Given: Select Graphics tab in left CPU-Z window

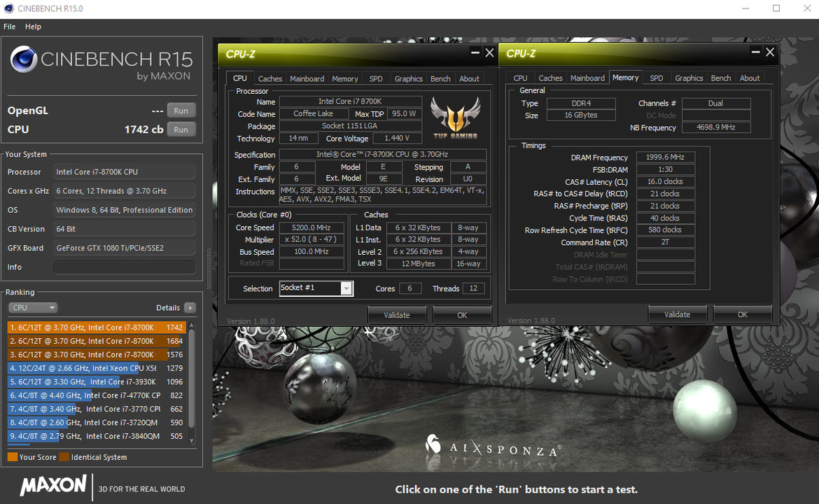Looking at the screenshot, I should pos(409,78).
